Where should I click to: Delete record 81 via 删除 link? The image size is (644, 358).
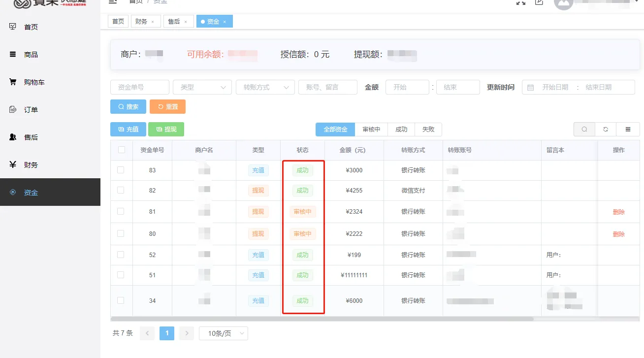pyautogui.click(x=619, y=212)
